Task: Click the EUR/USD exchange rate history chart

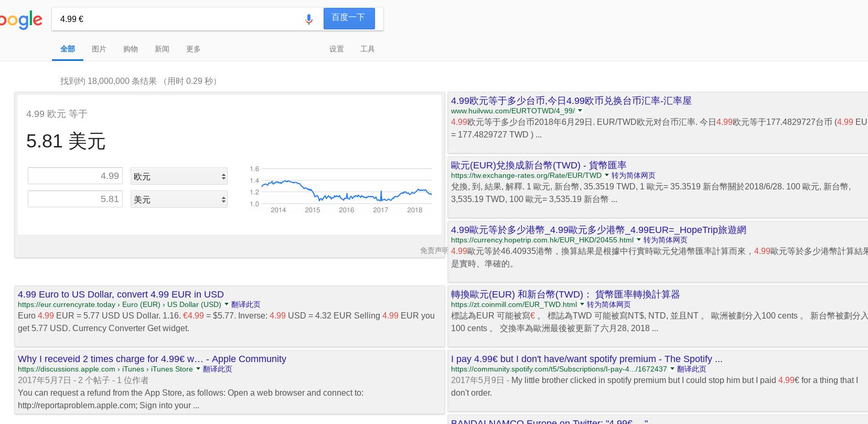Action: [341, 190]
